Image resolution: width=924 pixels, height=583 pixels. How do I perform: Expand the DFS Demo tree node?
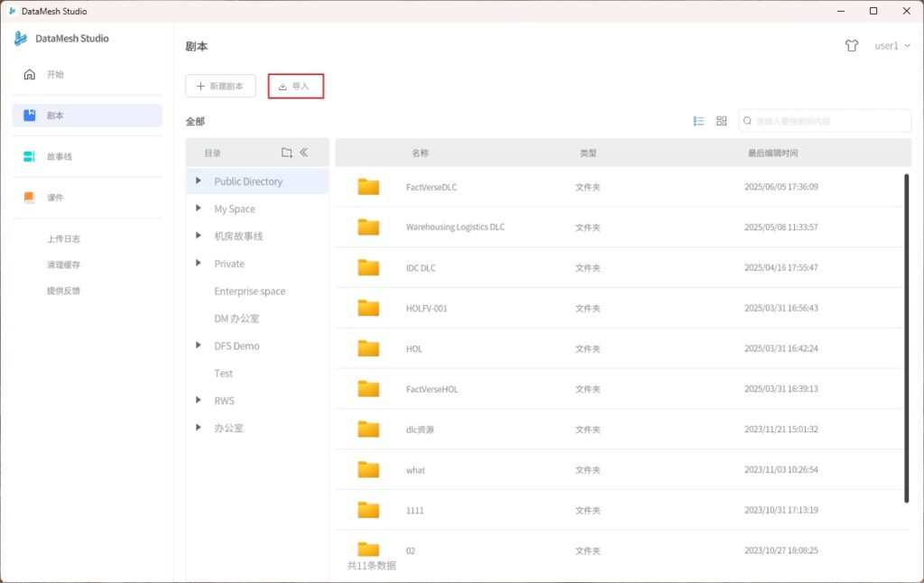click(199, 346)
